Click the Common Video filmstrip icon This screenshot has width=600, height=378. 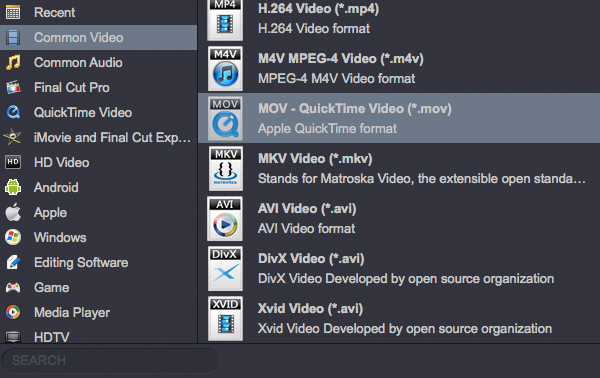[13, 37]
